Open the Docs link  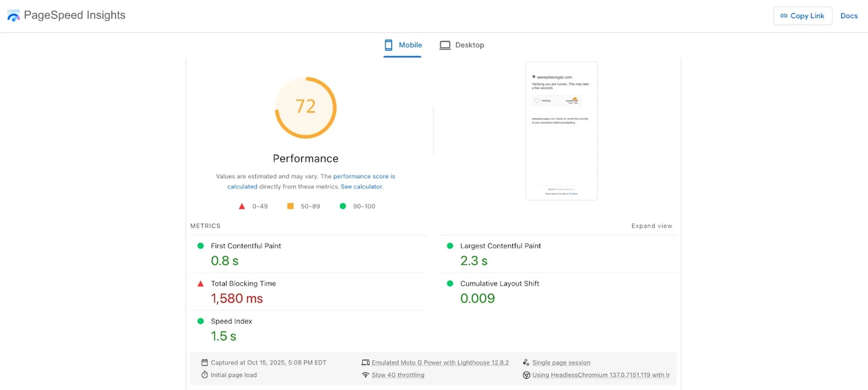[x=849, y=16]
